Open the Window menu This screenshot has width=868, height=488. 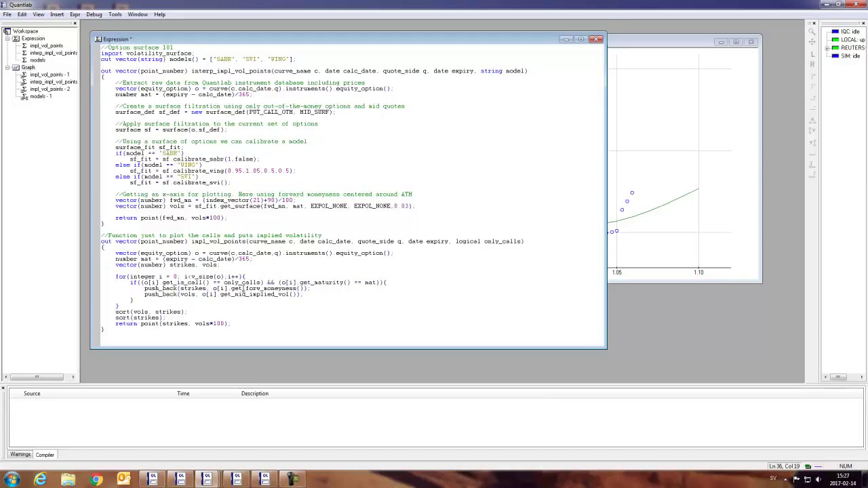point(138,14)
